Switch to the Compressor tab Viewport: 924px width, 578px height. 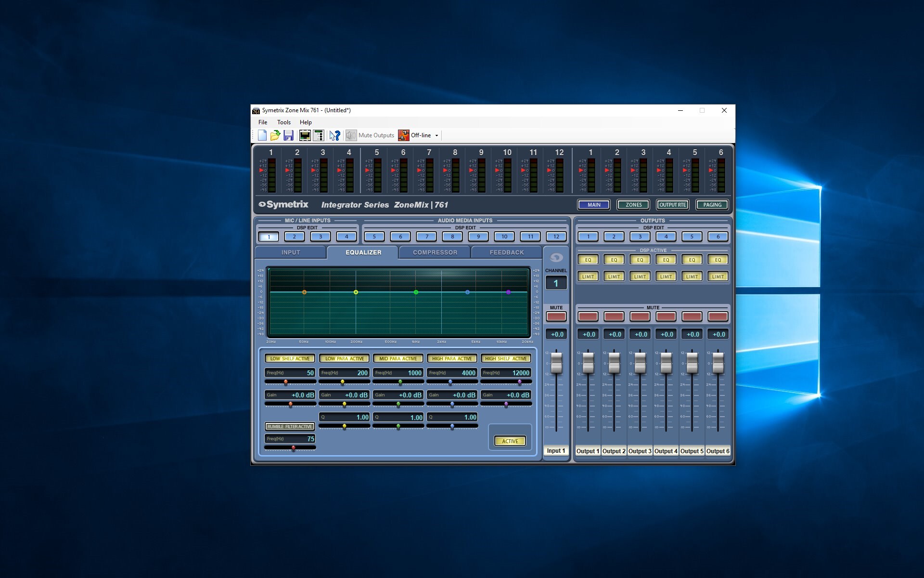pos(435,252)
